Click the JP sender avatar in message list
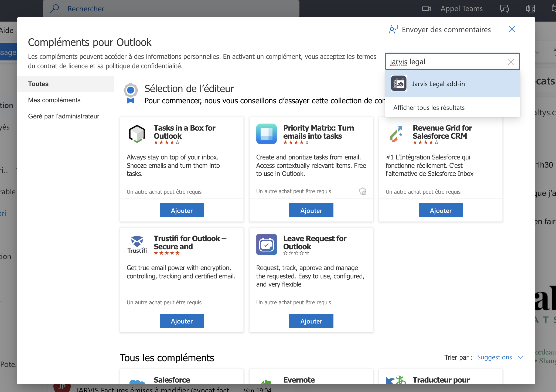 pos(62,387)
